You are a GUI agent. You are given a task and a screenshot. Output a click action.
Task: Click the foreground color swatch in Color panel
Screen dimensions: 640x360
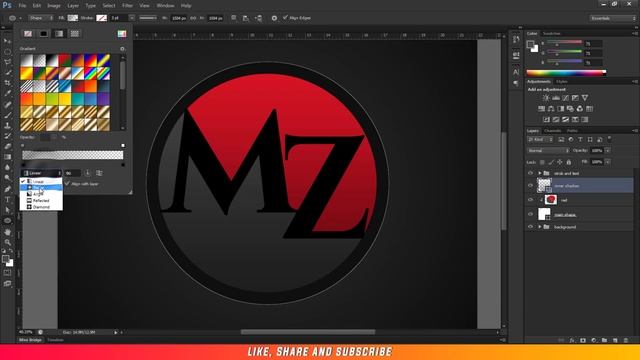point(530,44)
